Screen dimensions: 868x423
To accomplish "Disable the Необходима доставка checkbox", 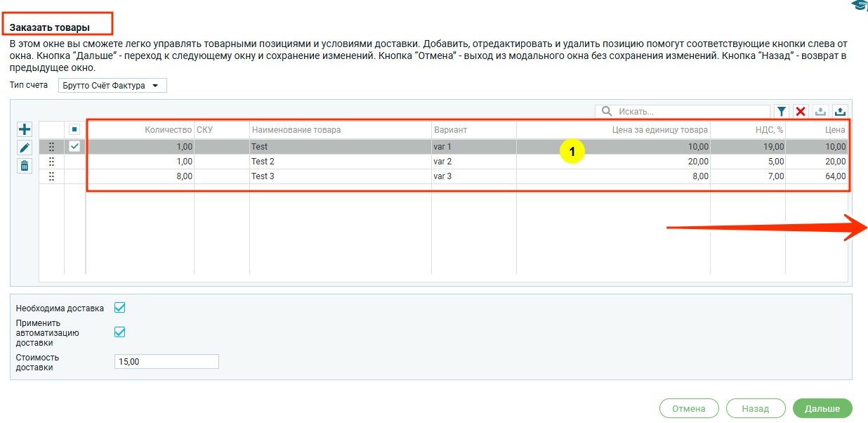I will (119, 308).
